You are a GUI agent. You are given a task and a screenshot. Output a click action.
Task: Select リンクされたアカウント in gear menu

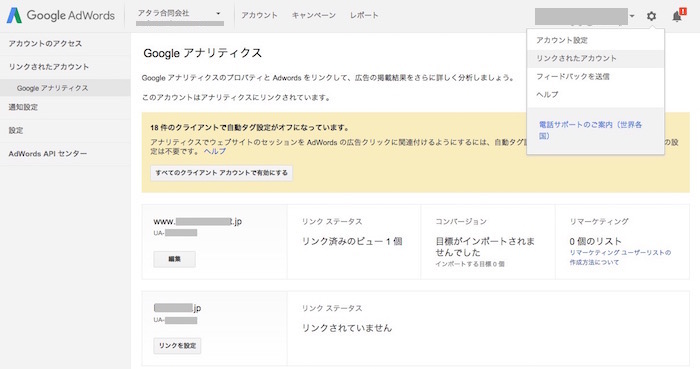pos(595,58)
